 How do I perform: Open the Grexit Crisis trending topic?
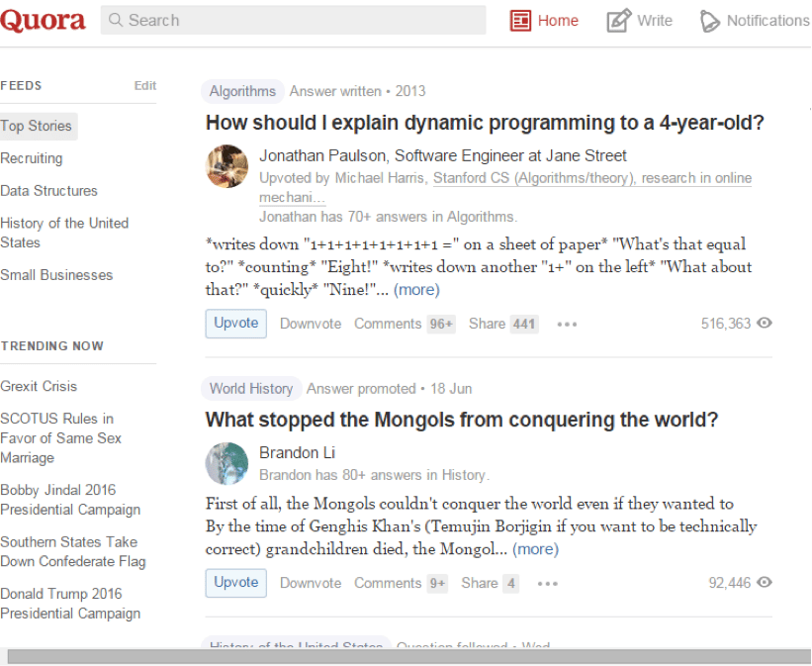[39, 386]
